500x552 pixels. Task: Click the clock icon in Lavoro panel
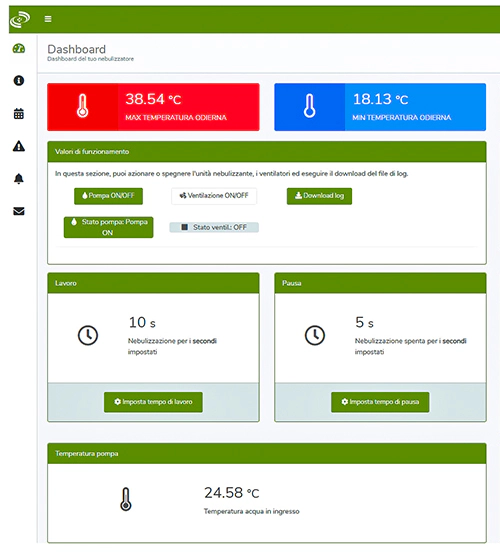88,335
